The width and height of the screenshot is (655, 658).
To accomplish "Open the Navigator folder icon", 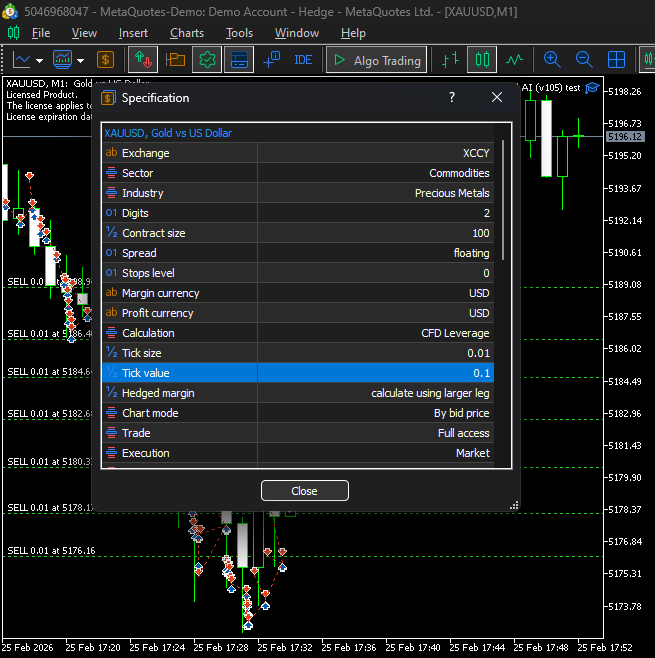I will pos(175,60).
